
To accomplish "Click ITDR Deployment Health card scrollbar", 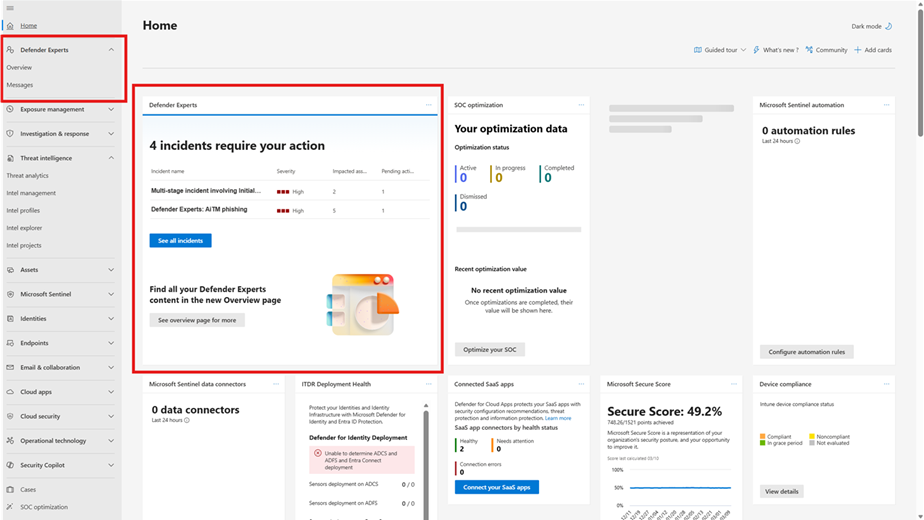I will pyautogui.click(x=428, y=450).
